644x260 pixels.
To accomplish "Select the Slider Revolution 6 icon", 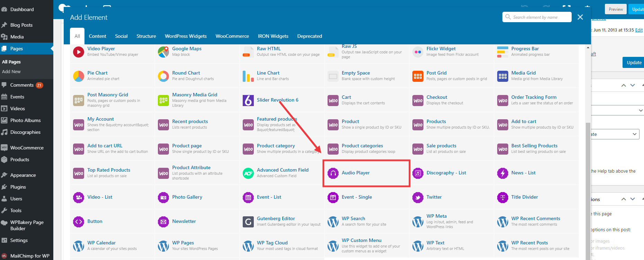I will tap(248, 101).
